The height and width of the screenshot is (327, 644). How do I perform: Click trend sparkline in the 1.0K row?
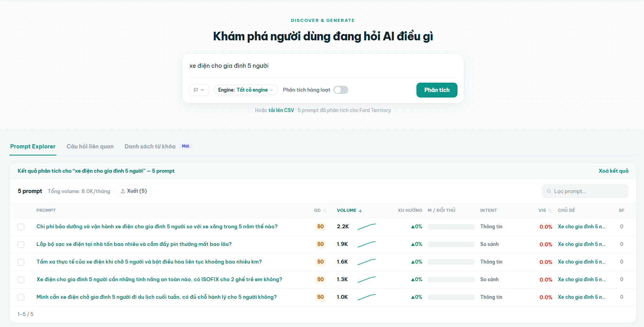[x=367, y=297]
